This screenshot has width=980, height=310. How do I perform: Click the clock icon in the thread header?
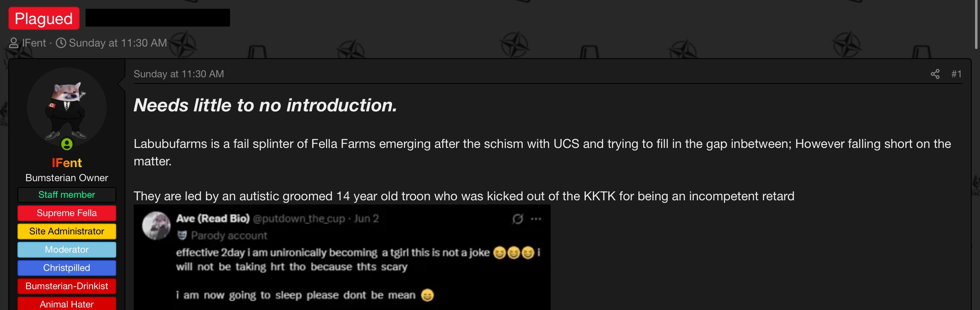pos(61,43)
